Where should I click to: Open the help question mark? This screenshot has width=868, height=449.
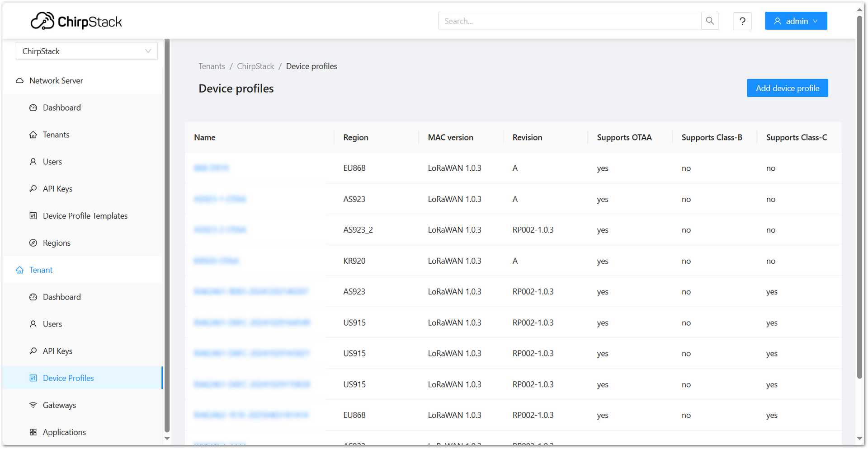(742, 21)
